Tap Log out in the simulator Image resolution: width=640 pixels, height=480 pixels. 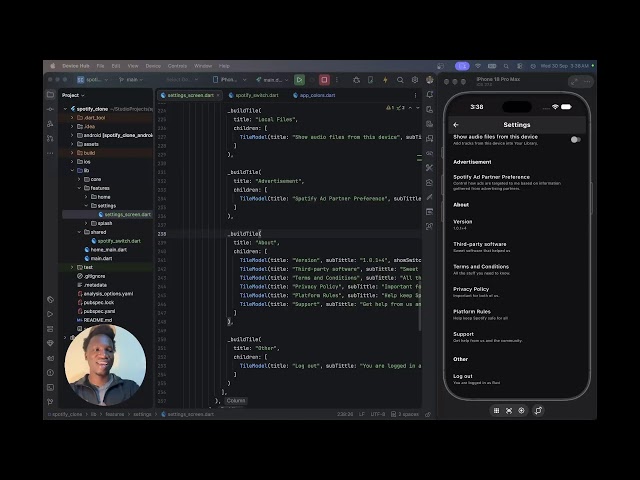coord(516,379)
